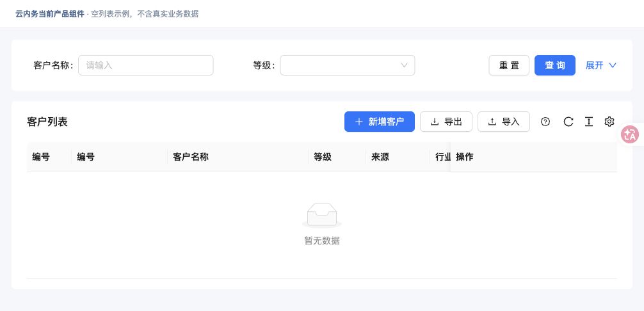Click the 重置 reset button
The width and height of the screenshot is (644, 311).
tap(509, 65)
